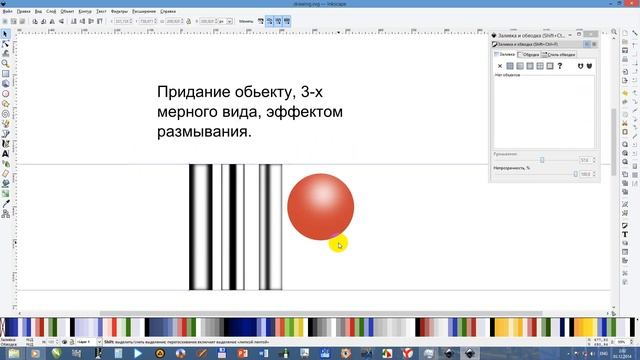Toggle move patterns affect button
The height and width of the screenshot is (360, 640).
(287, 21)
